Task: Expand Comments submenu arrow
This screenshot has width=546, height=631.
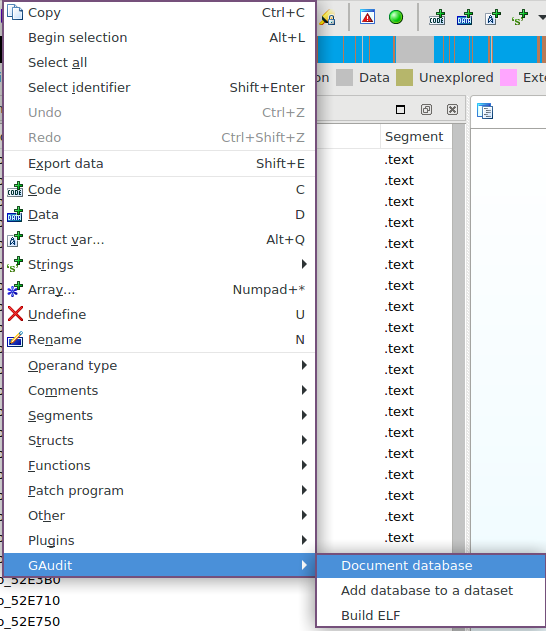Action: (x=304, y=390)
